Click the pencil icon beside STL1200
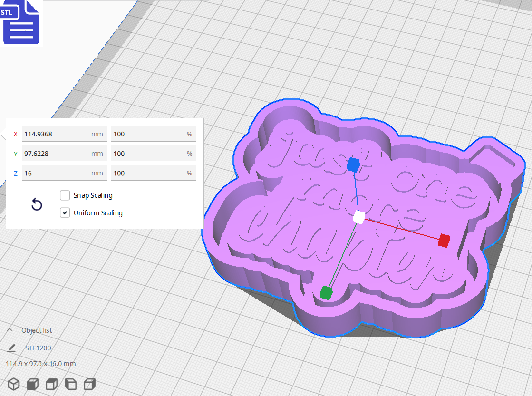Viewport: 532px width, 396px height. click(x=12, y=348)
